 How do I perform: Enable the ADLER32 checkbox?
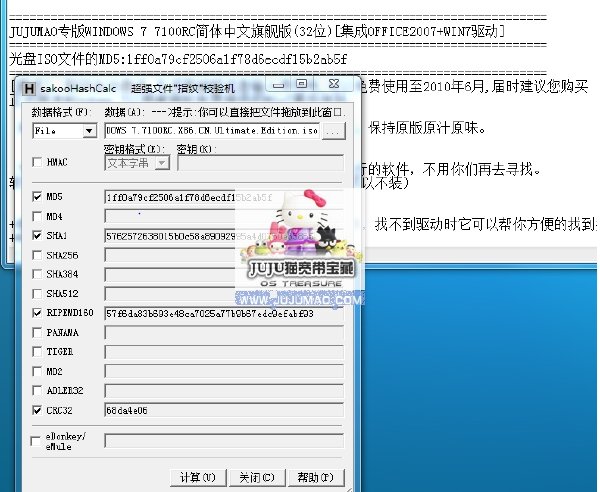tap(37, 391)
